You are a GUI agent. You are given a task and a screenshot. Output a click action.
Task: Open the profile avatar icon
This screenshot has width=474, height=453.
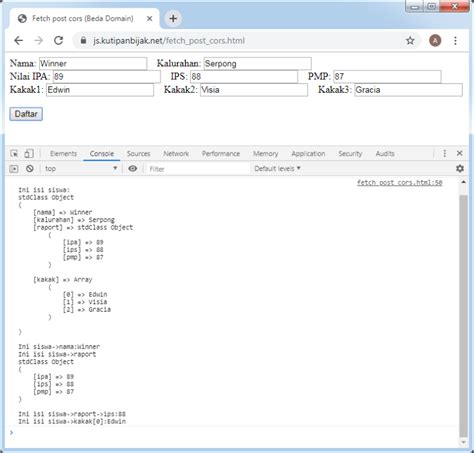coord(435,41)
